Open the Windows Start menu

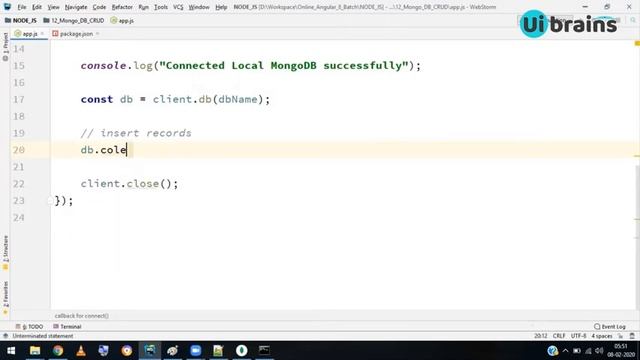click(x=11, y=351)
